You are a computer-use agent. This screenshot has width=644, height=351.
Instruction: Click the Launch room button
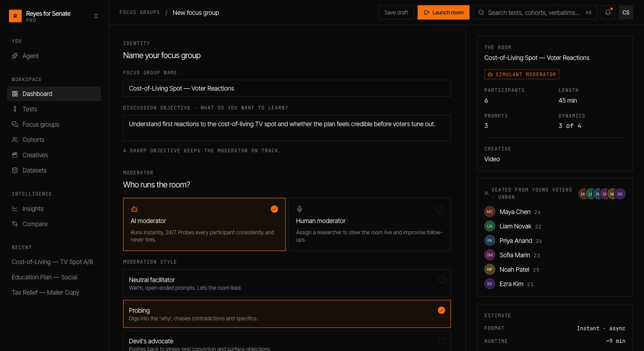pos(443,13)
